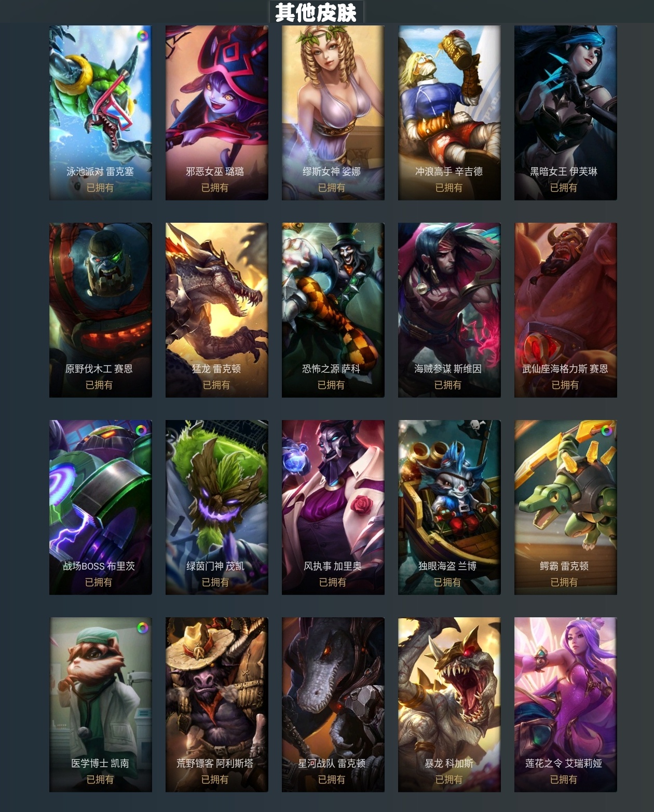Click chroma wheel icon on 医学博士 凯南
The height and width of the screenshot is (812, 654).
click(142, 628)
